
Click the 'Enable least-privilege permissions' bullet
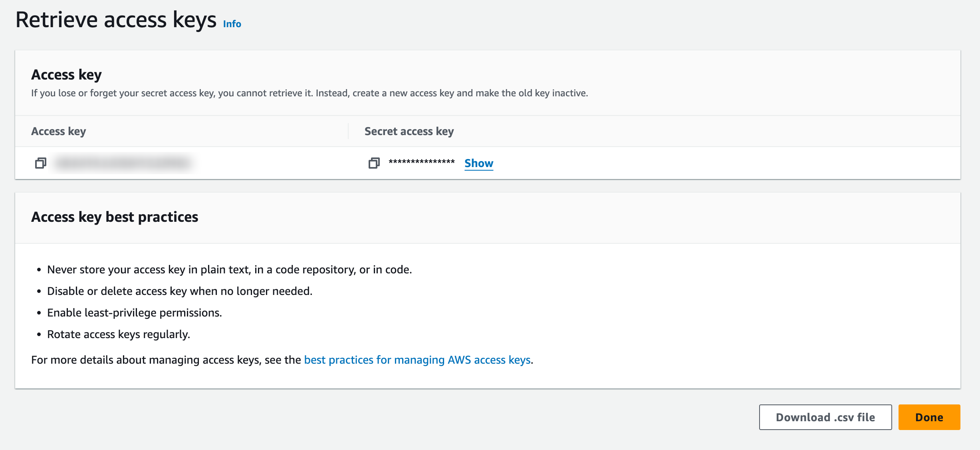[134, 313]
